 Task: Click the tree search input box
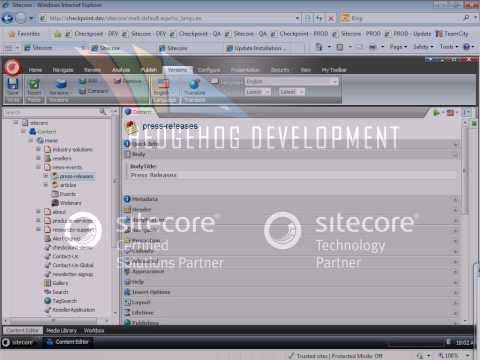[x=51, y=112]
